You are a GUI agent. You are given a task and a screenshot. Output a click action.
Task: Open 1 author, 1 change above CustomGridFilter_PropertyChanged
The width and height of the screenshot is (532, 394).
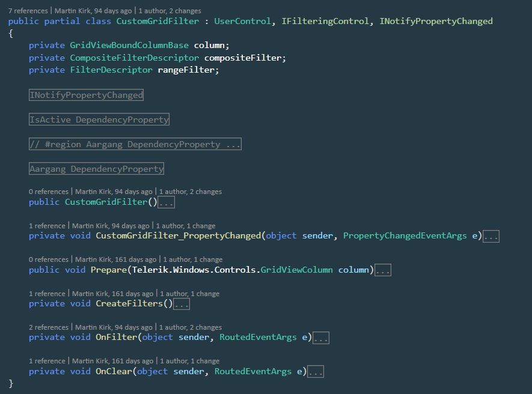click(186, 226)
